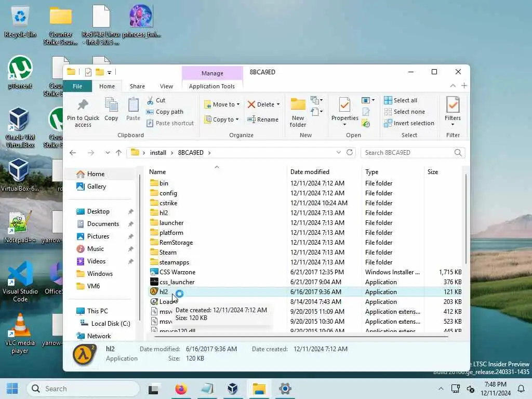
Task: Click the vertical scrollbar of file list
Action: tap(466, 219)
